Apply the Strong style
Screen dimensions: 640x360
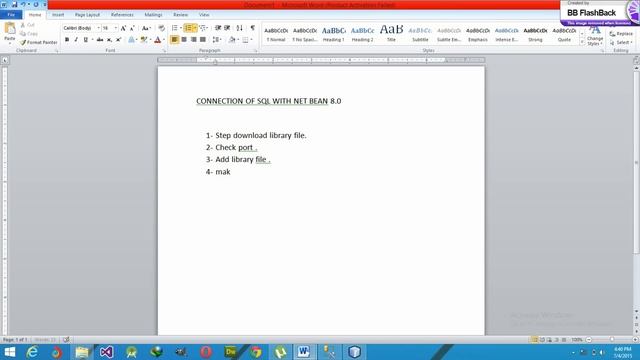[535, 34]
